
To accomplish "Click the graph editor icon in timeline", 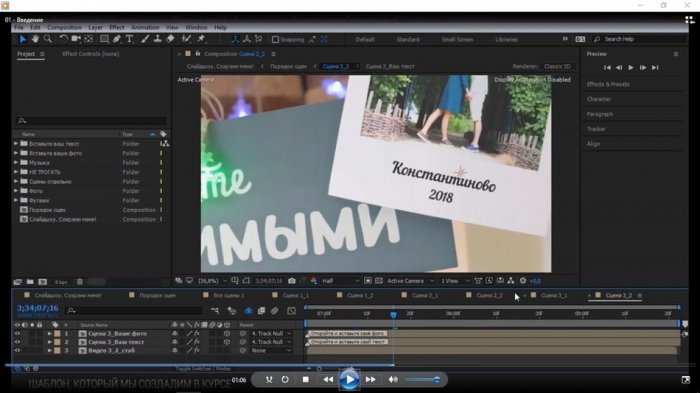I will (x=292, y=310).
